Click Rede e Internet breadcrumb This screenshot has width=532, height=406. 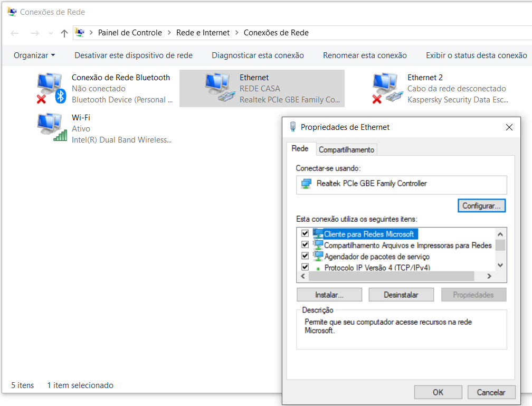(203, 33)
